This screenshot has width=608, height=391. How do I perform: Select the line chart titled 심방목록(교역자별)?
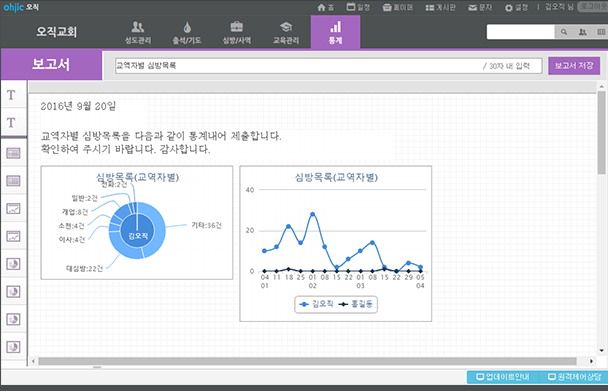pos(336,244)
